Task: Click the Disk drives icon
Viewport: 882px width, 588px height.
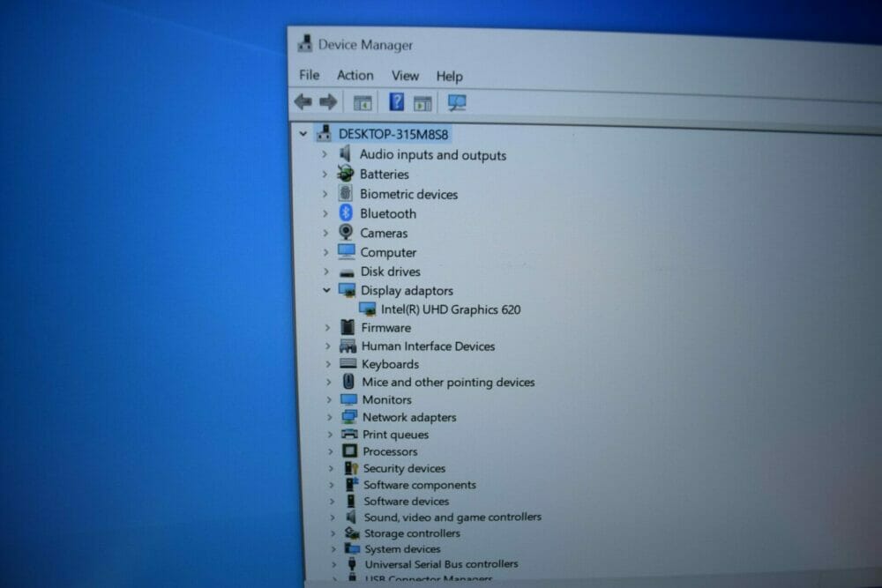Action: (347, 273)
